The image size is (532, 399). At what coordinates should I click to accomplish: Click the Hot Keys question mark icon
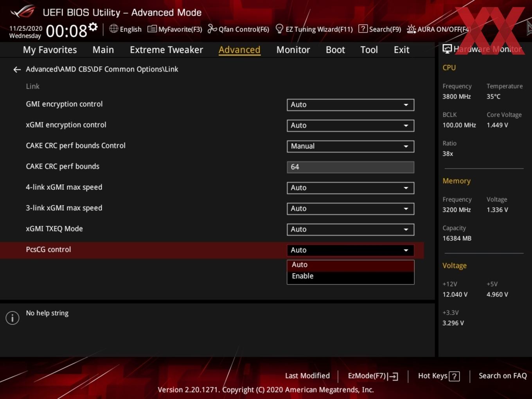454,376
